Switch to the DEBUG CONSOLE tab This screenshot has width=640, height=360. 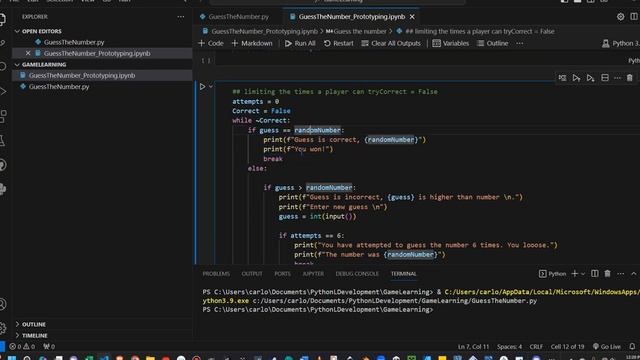point(357,274)
